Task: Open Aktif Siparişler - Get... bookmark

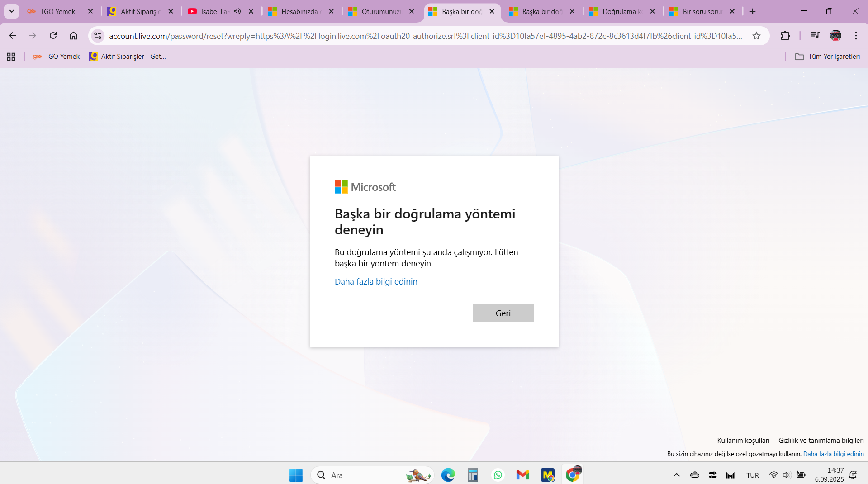Action: (x=128, y=57)
